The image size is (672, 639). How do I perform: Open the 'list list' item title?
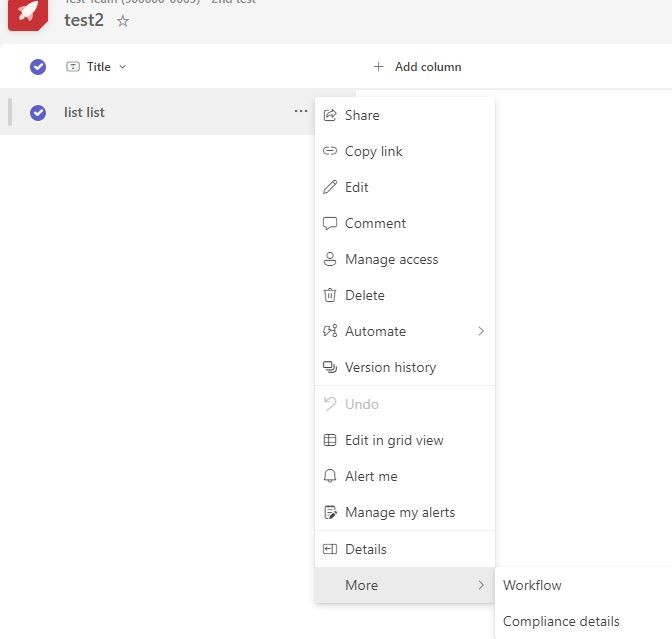[84, 112]
